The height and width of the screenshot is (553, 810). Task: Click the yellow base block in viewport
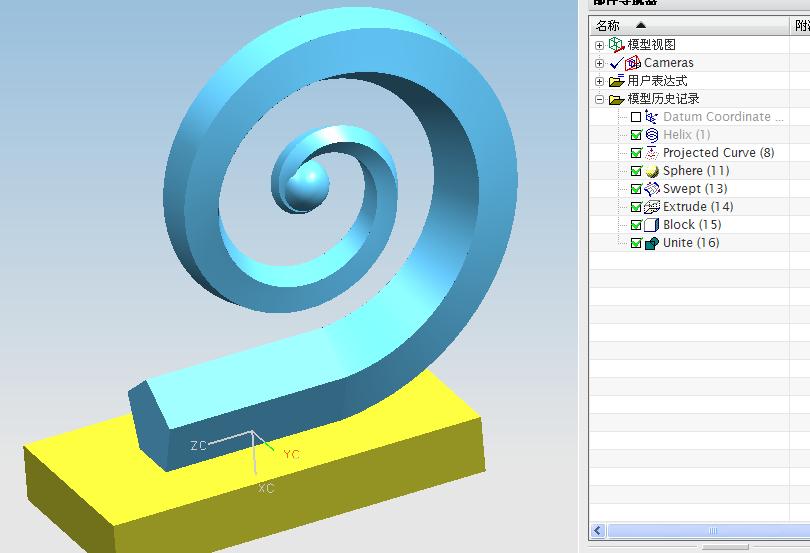pos(289,496)
